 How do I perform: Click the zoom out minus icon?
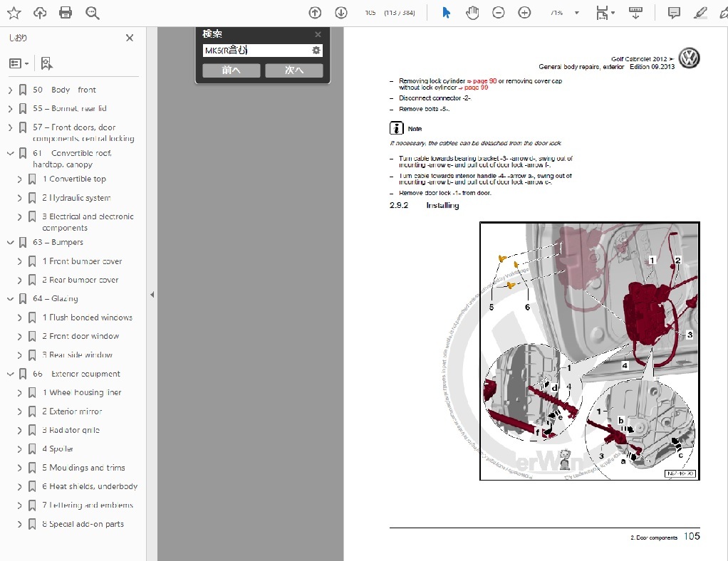[x=498, y=13]
